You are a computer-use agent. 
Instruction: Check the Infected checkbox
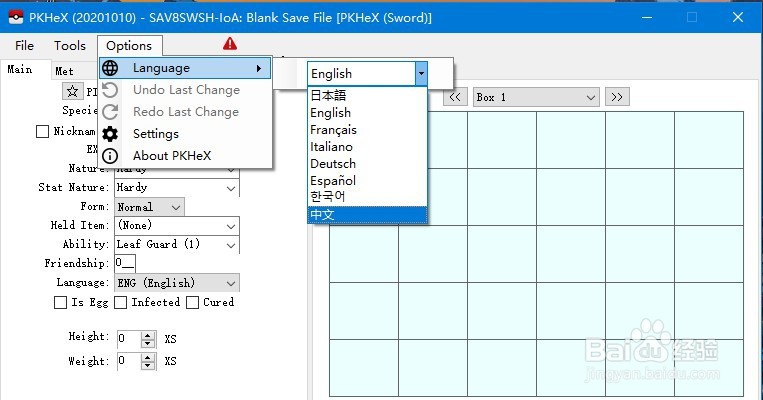120,303
